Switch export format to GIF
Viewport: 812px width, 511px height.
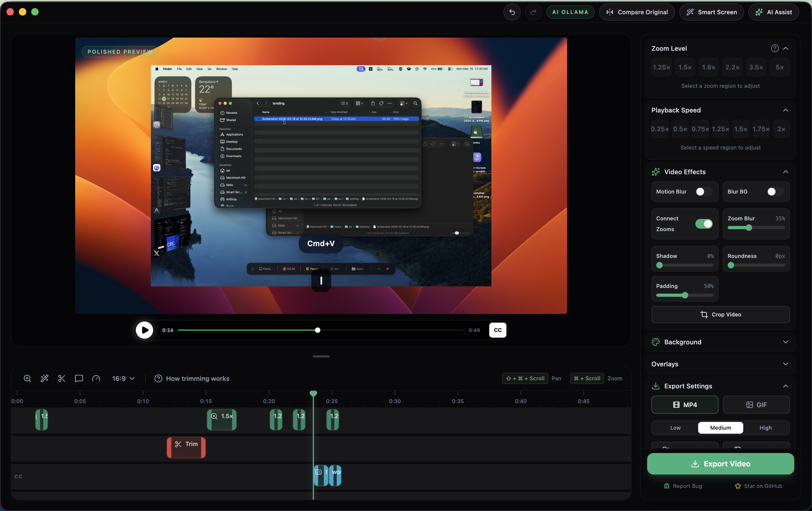point(756,405)
